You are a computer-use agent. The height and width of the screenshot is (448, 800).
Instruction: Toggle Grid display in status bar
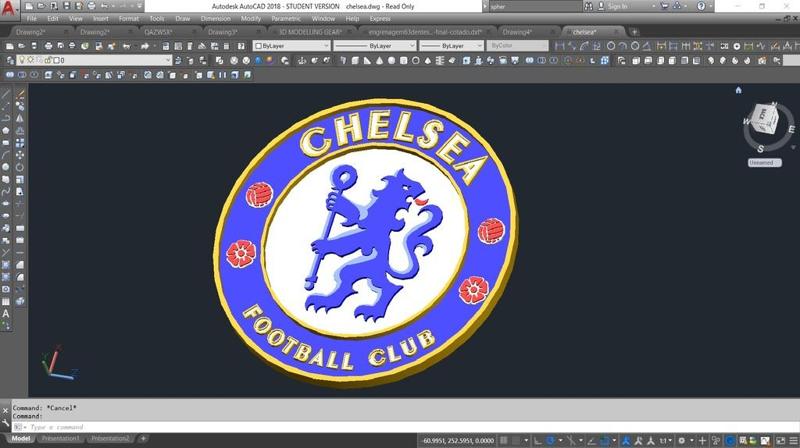pyautogui.click(x=504, y=440)
